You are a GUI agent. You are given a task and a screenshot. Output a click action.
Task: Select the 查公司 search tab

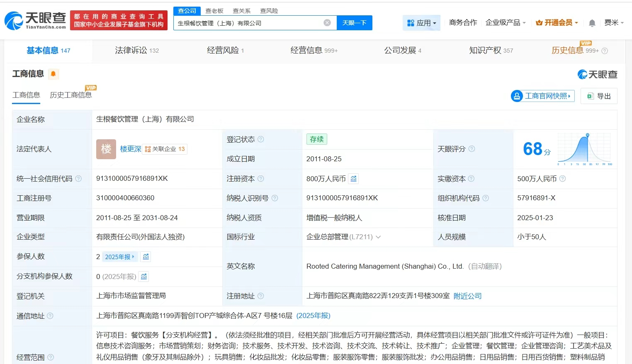187,11
